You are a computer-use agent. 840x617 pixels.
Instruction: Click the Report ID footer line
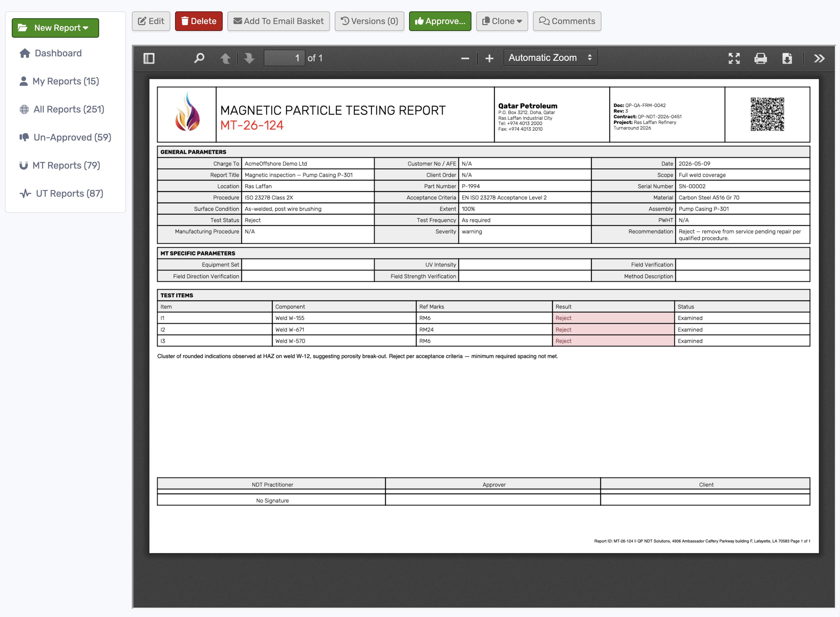click(x=702, y=541)
